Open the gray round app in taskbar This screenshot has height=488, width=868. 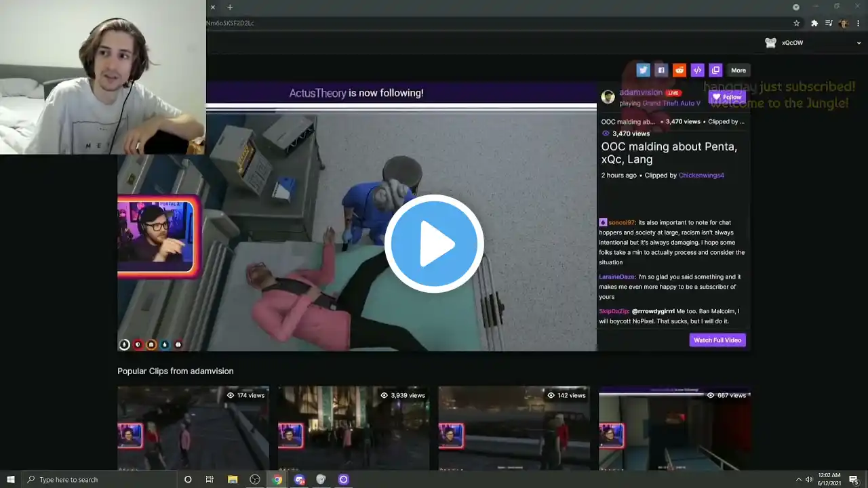click(x=321, y=479)
